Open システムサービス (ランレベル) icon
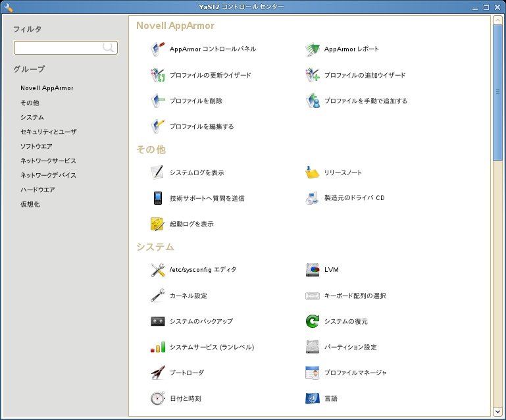The width and height of the screenshot is (506, 420). coord(158,347)
